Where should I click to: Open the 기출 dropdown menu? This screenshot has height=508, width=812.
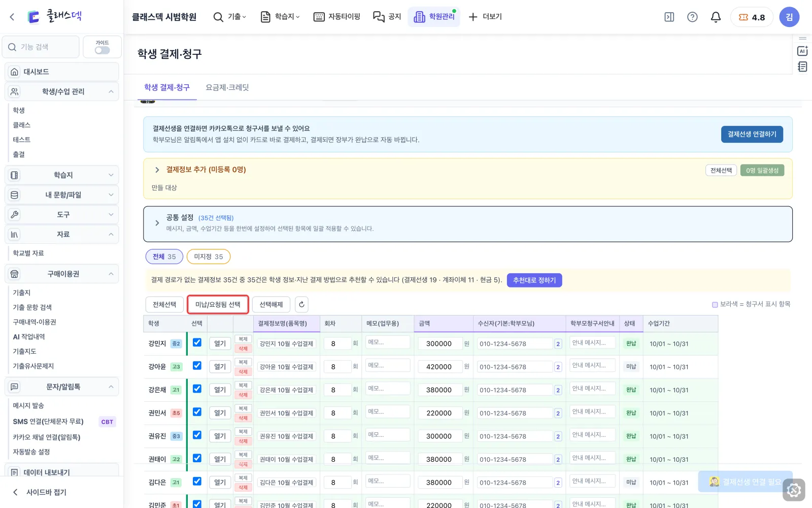(x=230, y=17)
